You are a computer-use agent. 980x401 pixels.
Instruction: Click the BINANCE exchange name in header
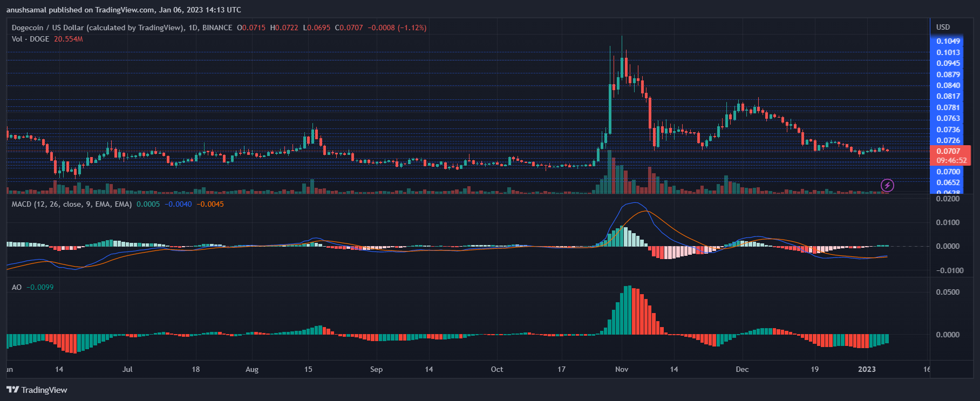point(217,28)
